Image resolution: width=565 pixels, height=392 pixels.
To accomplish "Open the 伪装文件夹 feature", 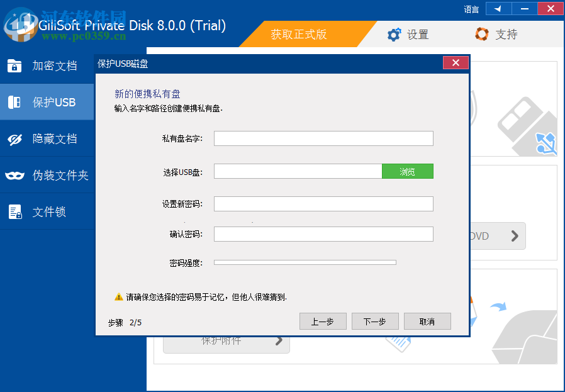I will (x=16, y=175).
